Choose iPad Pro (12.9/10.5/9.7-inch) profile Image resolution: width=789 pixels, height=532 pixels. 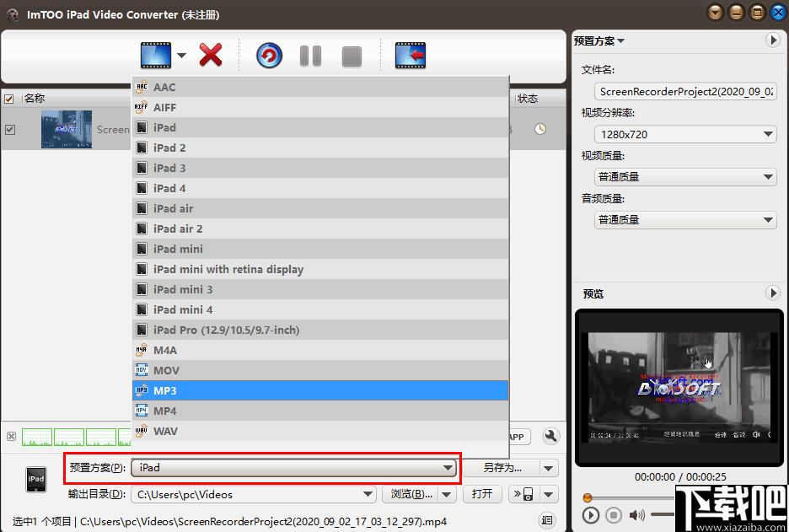pos(320,330)
